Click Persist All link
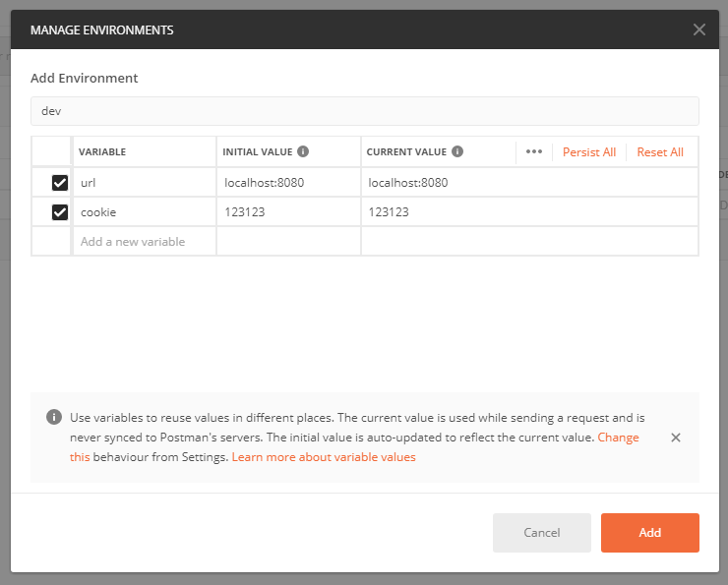 (x=589, y=152)
